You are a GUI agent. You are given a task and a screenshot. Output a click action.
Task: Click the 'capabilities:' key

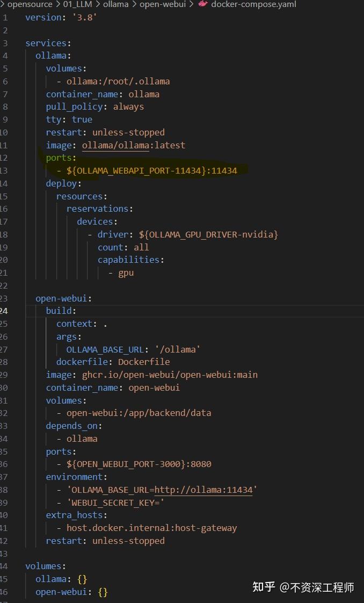(131, 260)
